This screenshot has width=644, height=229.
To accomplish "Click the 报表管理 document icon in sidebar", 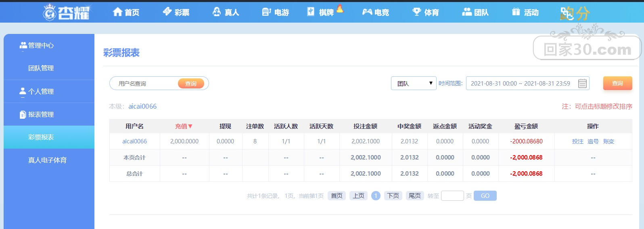I will tap(23, 115).
